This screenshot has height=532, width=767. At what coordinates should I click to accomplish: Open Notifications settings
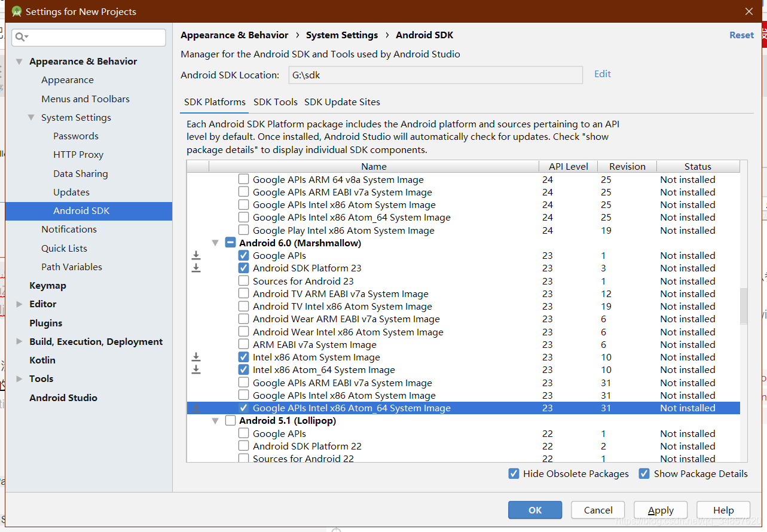[x=69, y=230]
